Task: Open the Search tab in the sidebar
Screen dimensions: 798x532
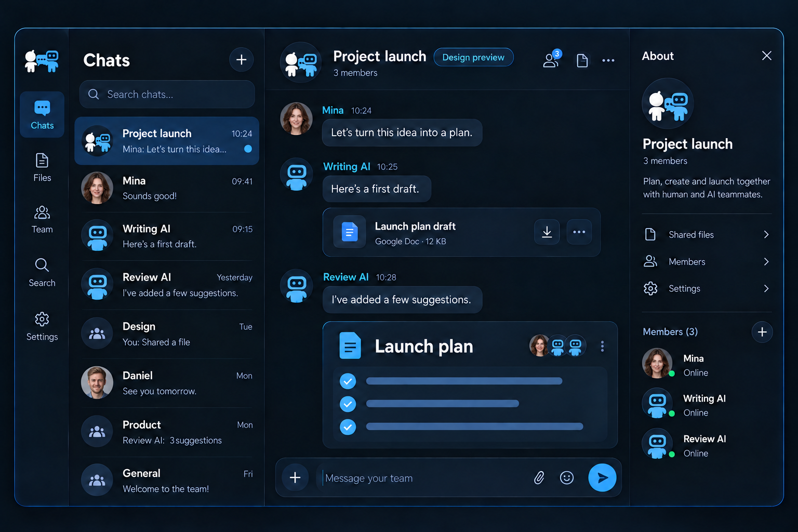Action: [x=42, y=273]
